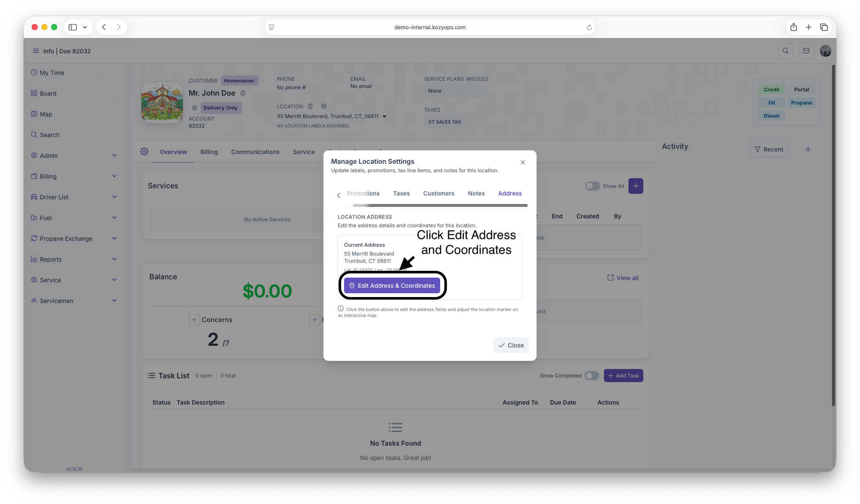Click the copy icon next to LOCATION
Image resolution: width=860 pixels, height=504 pixels.
click(x=310, y=106)
